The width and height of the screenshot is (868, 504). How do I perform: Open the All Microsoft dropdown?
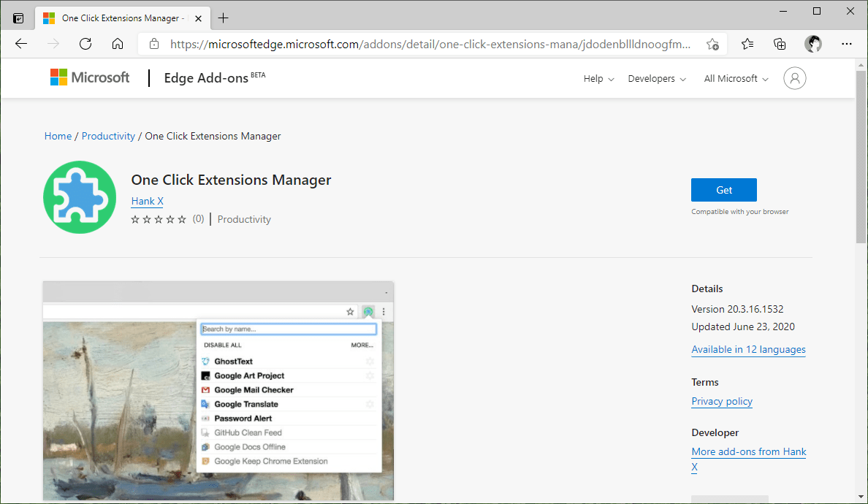pos(734,78)
